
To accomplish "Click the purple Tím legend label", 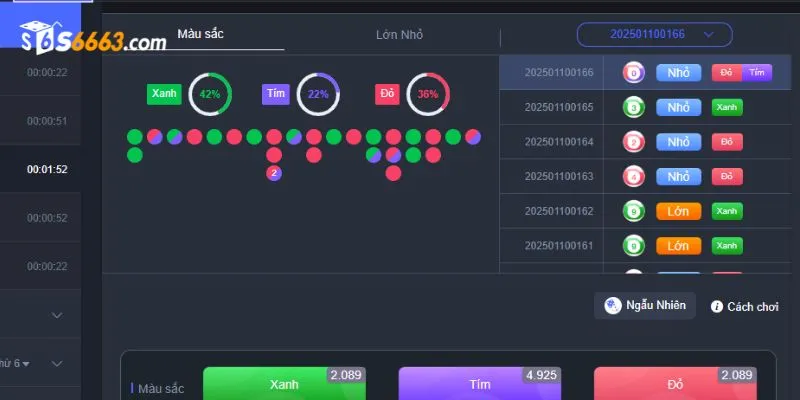I will 276,94.
